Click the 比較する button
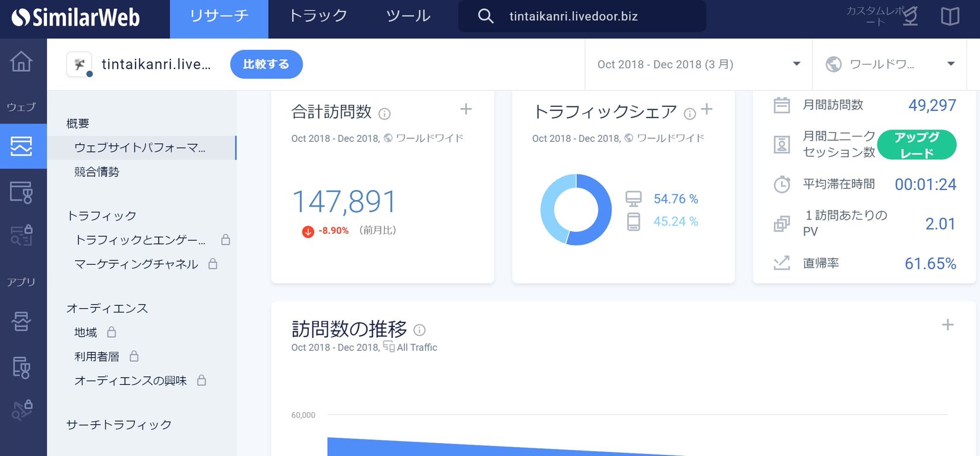The height and width of the screenshot is (456, 980). 267,64
